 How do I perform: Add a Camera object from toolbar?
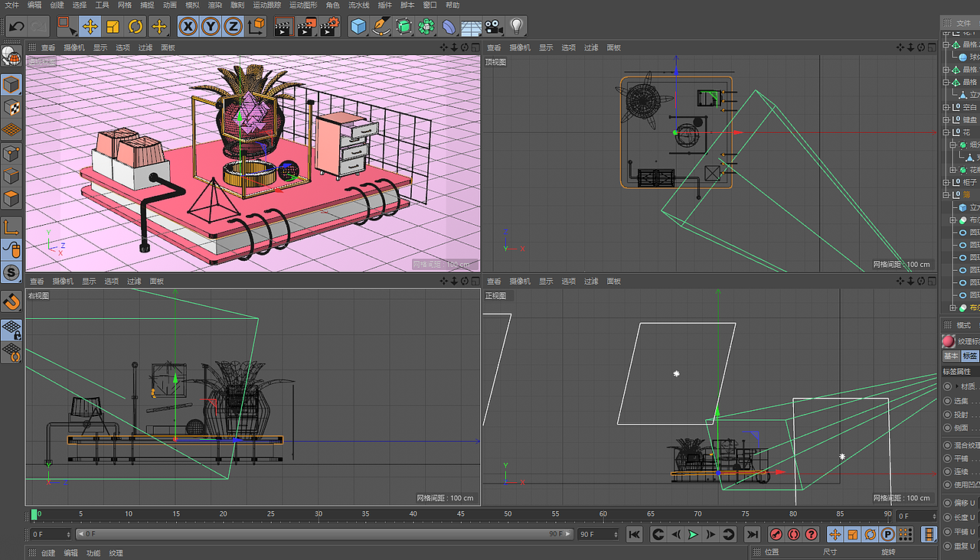tap(494, 27)
